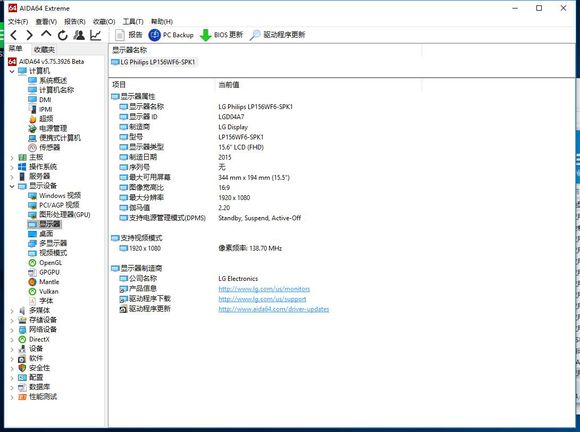Go back with the left arrow toolbar icon
The width and height of the screenshot is (580, 432).
(x=14, y=35)
